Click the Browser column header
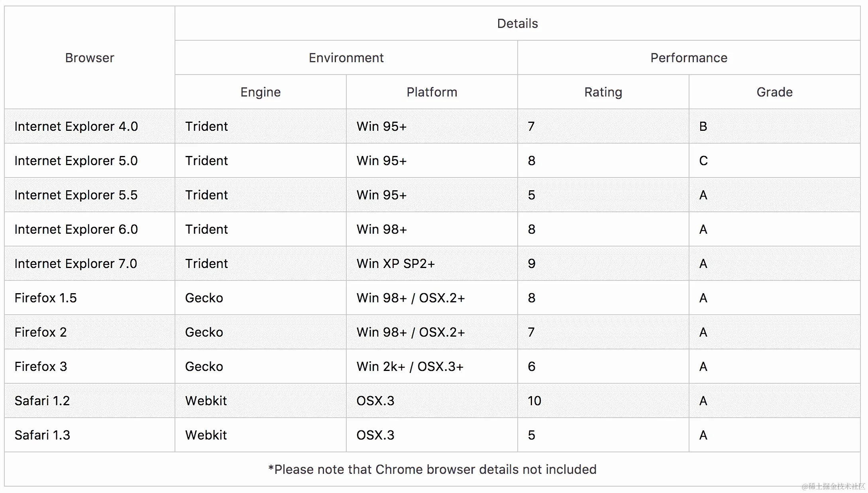868x493 pixels. point(90,58)
